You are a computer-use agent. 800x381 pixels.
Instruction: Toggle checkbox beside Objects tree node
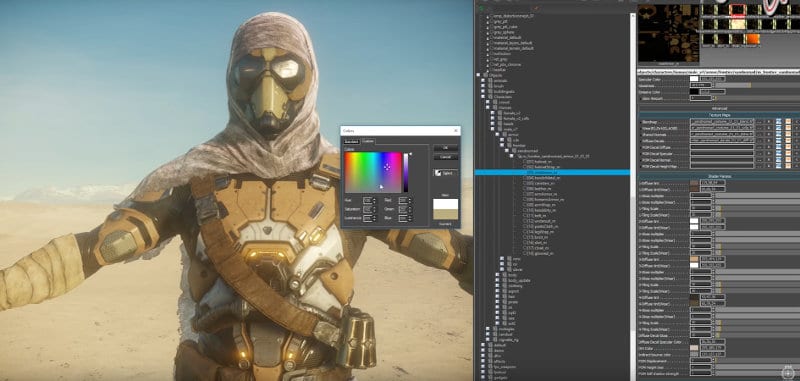[x=478, y=75]
